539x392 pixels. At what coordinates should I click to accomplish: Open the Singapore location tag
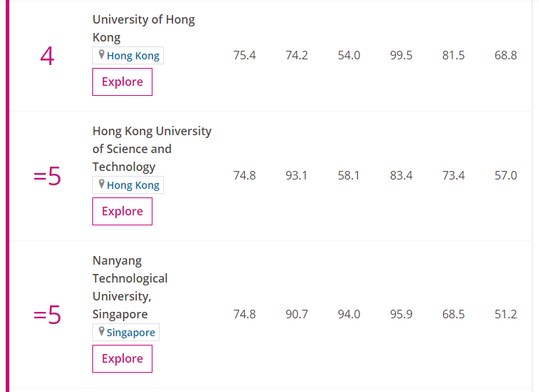point(131,333)
